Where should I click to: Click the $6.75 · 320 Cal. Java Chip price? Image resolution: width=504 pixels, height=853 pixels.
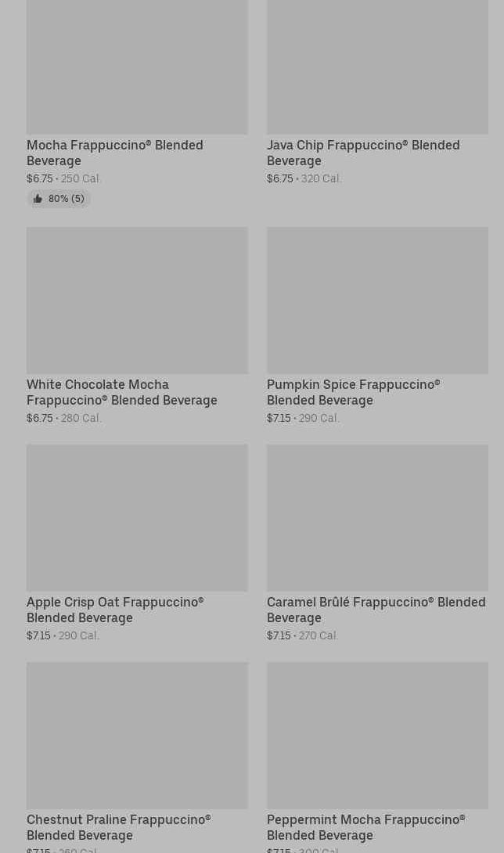point(304,178)
